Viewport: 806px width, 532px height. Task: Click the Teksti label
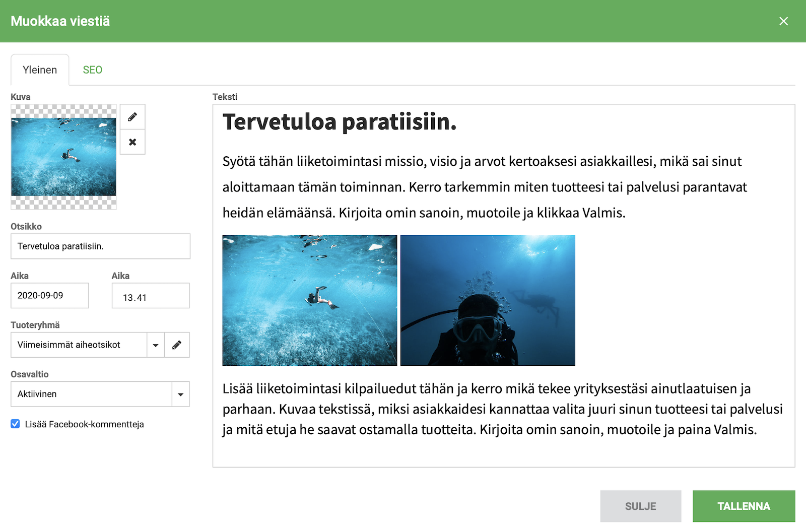[225, 97]
